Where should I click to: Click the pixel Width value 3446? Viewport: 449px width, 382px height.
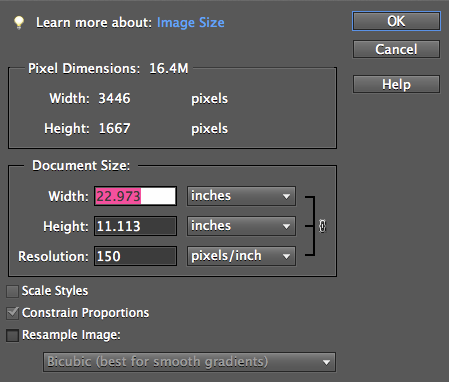pyautogui.click(x=114, y=98)
